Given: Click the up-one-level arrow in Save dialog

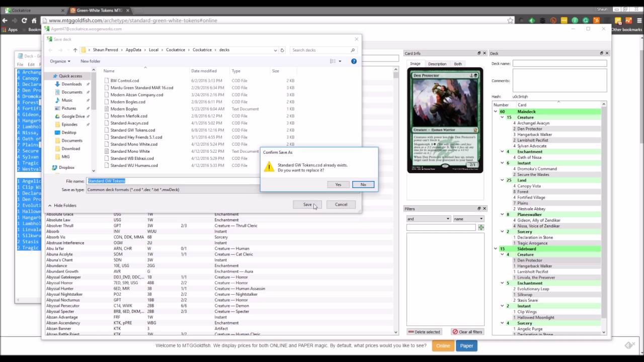Looking at the screenshot, I should click(75, 50).
